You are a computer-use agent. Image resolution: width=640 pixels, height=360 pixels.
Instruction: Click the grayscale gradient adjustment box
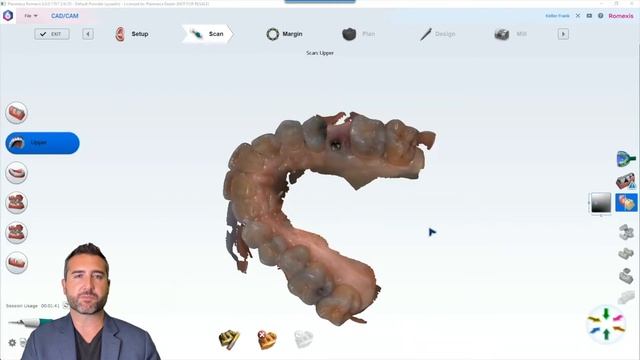tap(601, 203)
